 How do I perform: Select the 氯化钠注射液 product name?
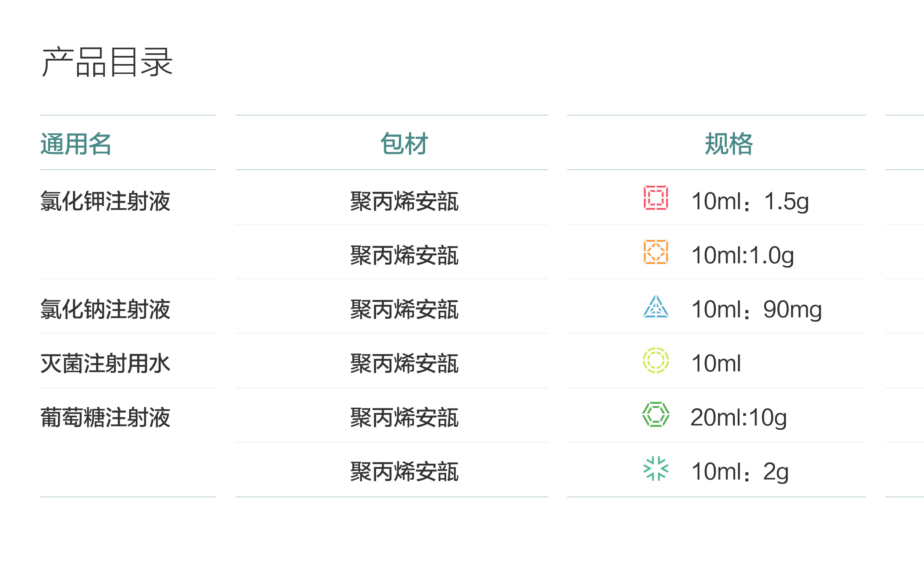click(105, 309)
